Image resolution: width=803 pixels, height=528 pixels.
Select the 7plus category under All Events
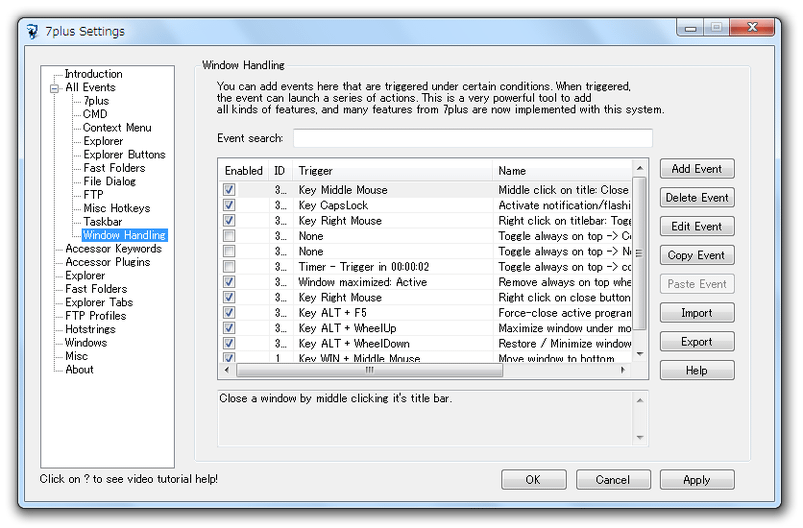tap(96, 101)
